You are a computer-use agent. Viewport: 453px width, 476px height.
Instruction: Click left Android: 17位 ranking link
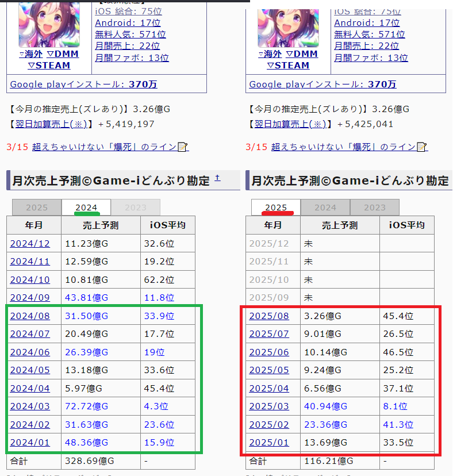128,23
